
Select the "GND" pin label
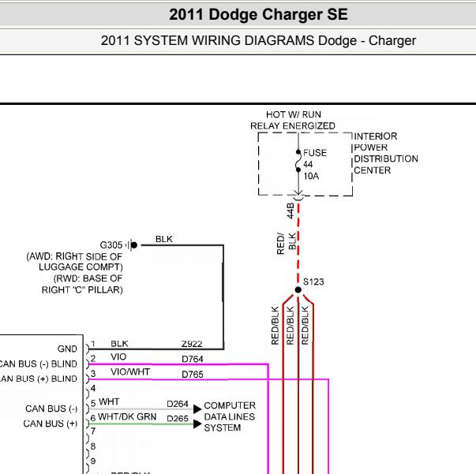pos(67,349)
